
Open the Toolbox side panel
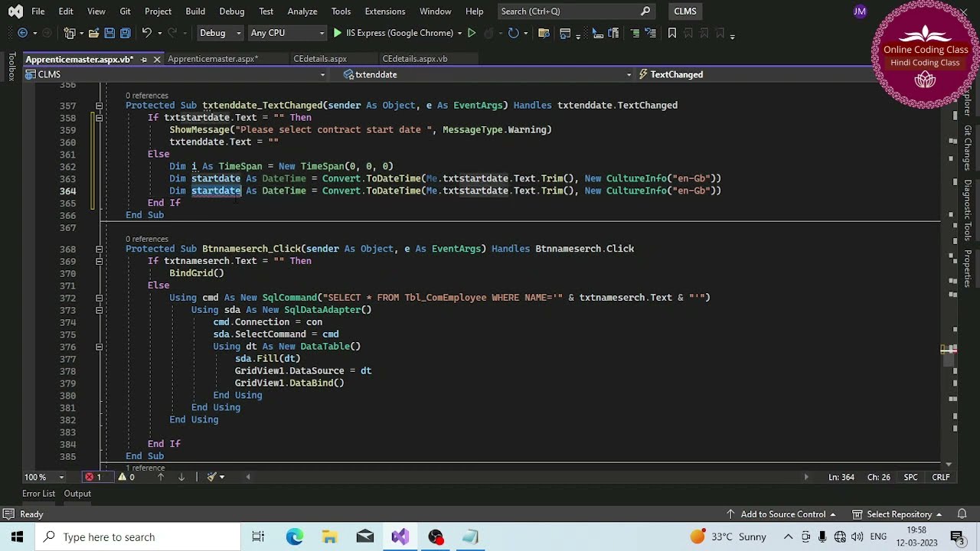pyautogui.click(x=11, y=67)
